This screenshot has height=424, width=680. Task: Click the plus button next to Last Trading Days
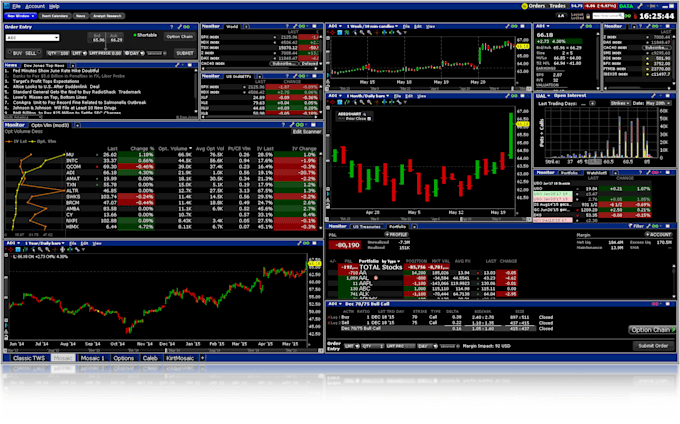592,103
